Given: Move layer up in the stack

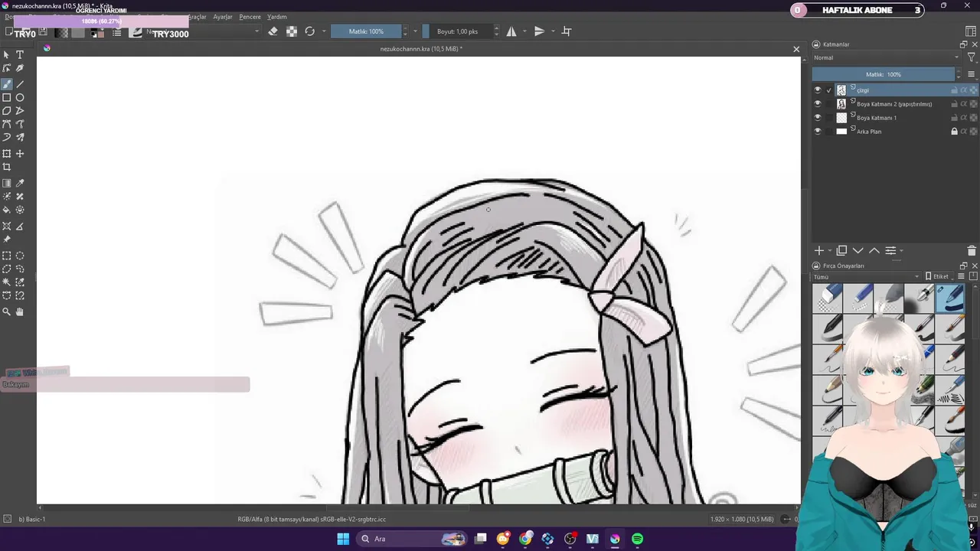Looking at the screenshot, I should 874,251.
